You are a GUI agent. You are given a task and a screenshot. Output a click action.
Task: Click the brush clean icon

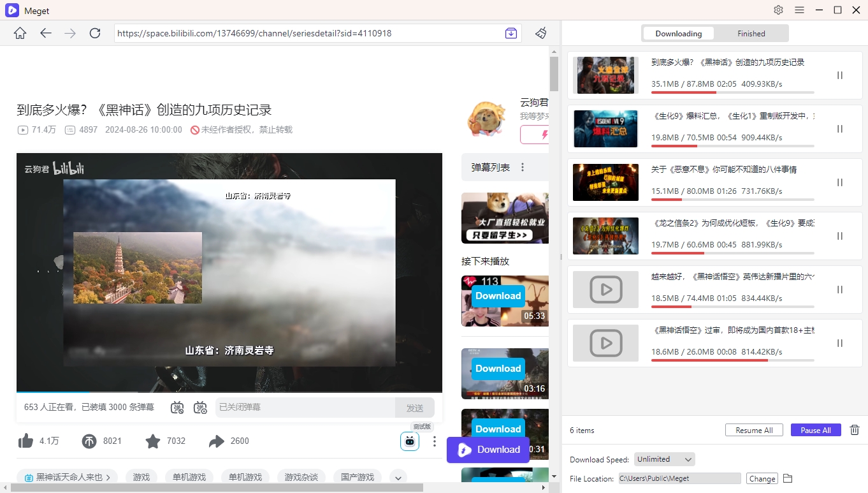point(541,33)
